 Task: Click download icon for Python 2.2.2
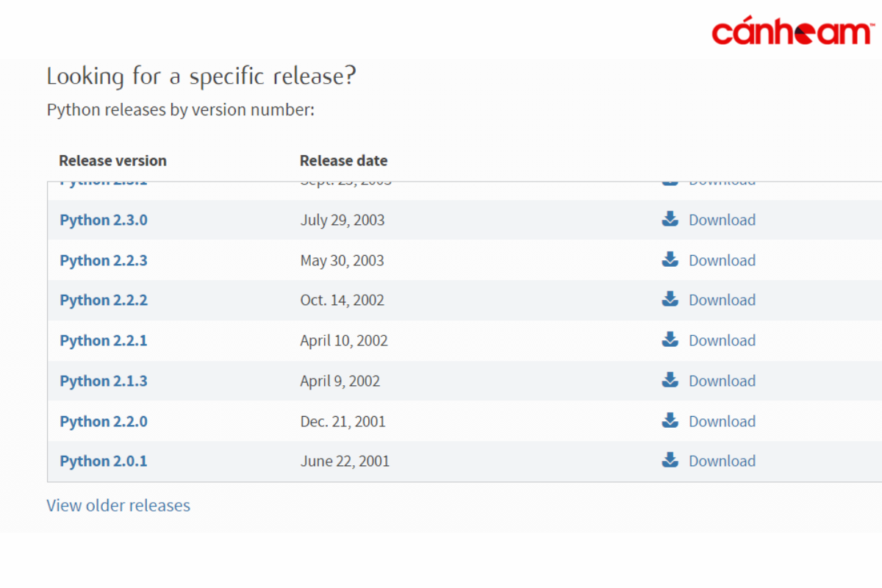click(x=670, y=299)
